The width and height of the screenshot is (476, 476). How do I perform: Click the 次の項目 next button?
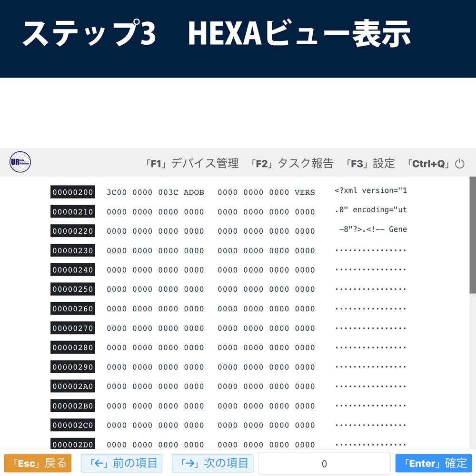[x=212, y=463]
